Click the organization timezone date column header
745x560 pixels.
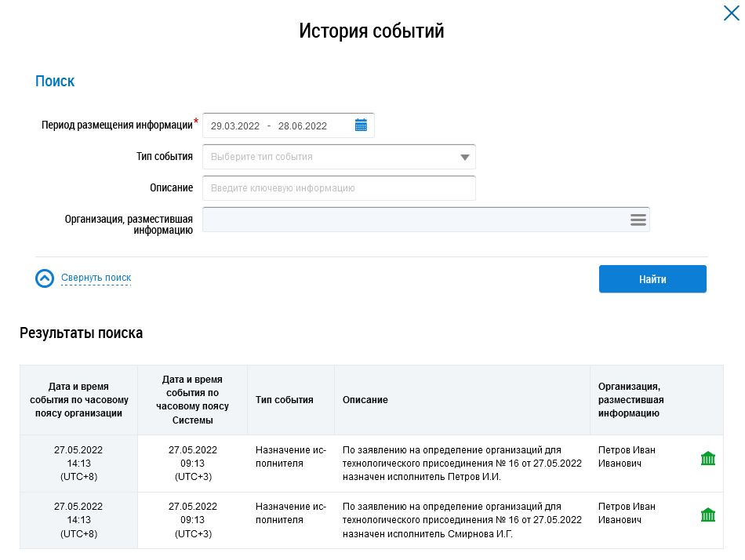pyautogui.click(x=78, y=400)
